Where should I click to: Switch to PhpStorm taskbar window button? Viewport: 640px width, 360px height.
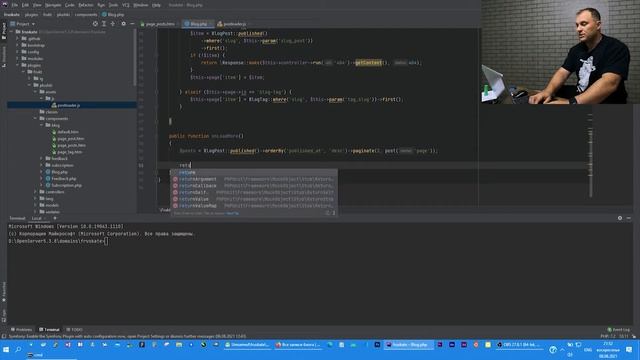[x=408, y=345]
